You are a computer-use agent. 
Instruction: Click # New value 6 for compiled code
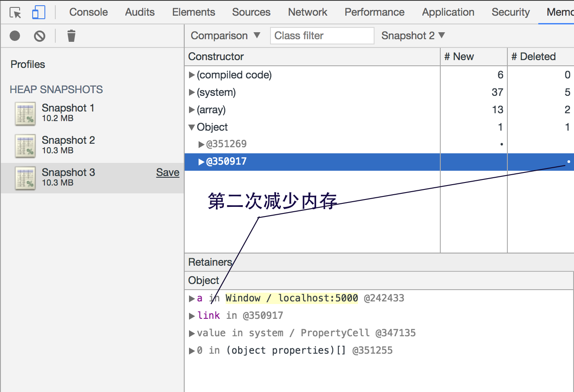click(x=500, y=75)
